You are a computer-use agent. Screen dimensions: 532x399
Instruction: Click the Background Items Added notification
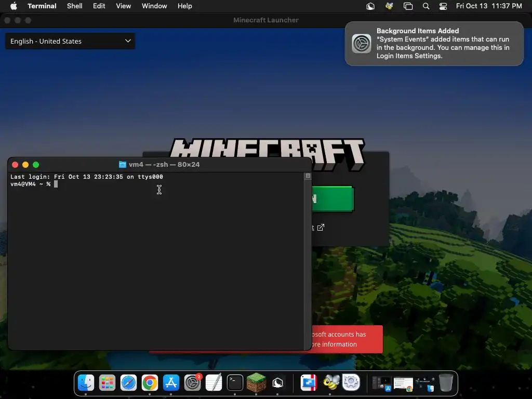pos(434,44)
